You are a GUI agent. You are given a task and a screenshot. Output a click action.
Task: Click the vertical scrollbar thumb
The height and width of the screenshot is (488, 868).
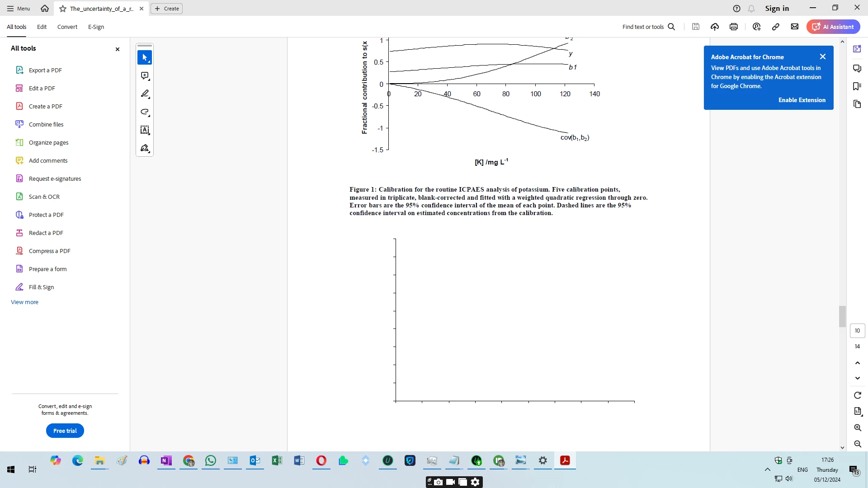(842, 316)
